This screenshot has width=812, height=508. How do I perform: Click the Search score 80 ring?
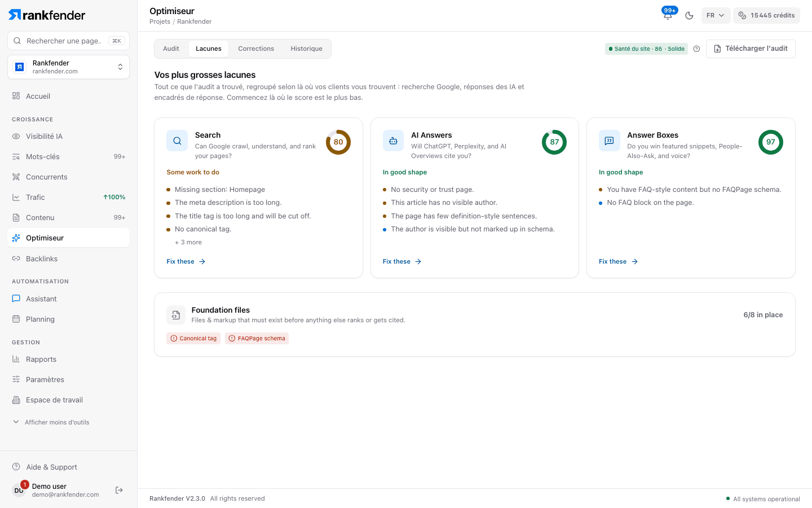tap(338, 142)
